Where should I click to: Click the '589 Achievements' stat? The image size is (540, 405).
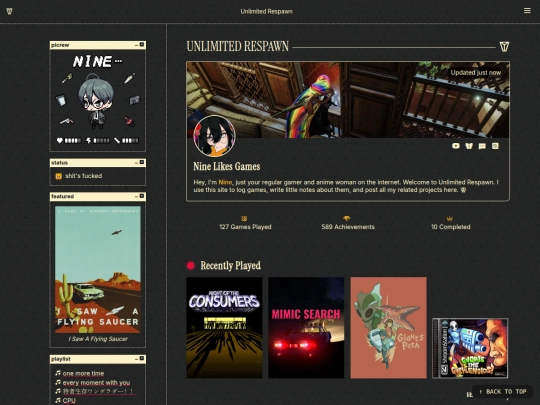[x=348, y=227]
